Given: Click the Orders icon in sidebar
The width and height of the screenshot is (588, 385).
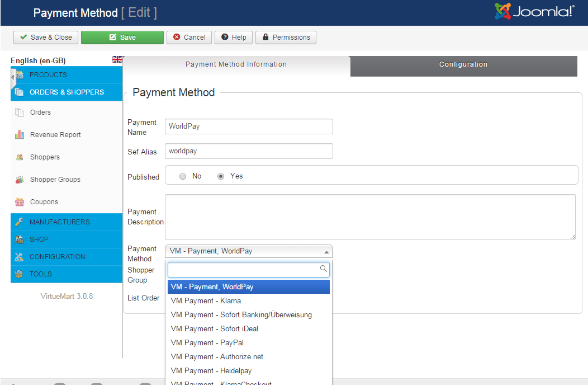Looking at the screenshot, I should (x=20, y=112).
